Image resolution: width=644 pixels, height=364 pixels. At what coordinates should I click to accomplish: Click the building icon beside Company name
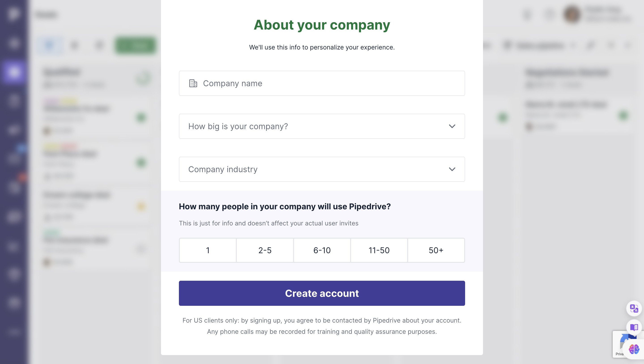click(193, 83)
